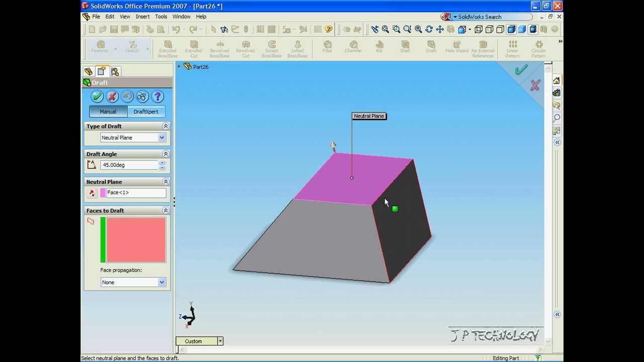Toggle Shadows in Shaded Mode
Screen dimensions: 644x362
tap(533, 29)
